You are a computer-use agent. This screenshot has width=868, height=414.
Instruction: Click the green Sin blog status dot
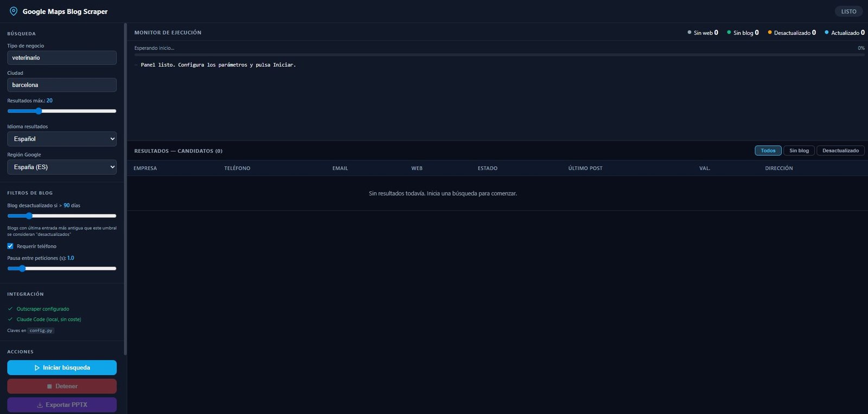tap(729, 33)
